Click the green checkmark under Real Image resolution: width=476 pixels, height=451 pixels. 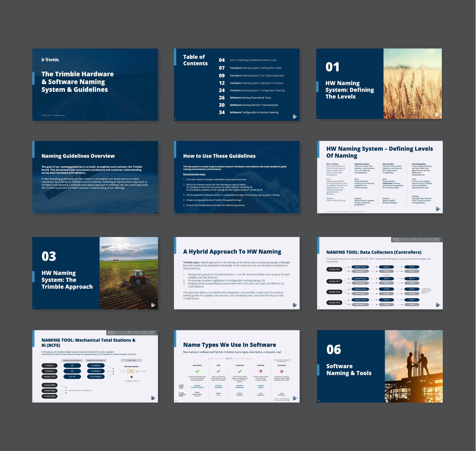(218, 371)
